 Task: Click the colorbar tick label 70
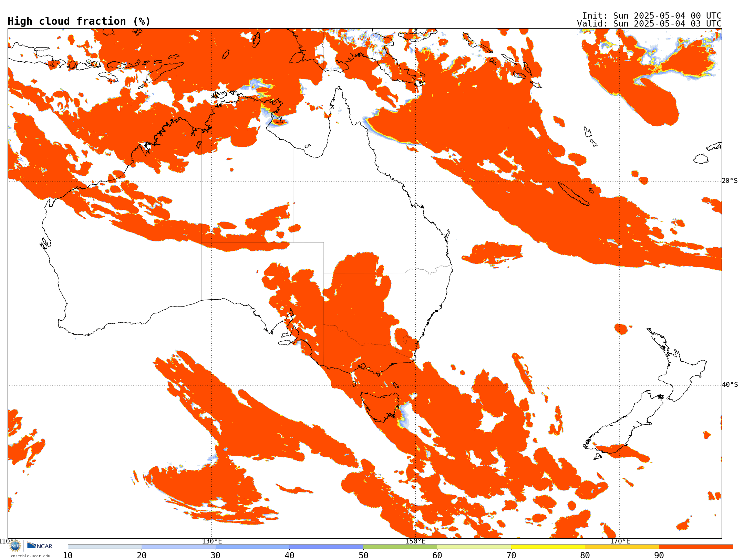(x=511, y=556)
